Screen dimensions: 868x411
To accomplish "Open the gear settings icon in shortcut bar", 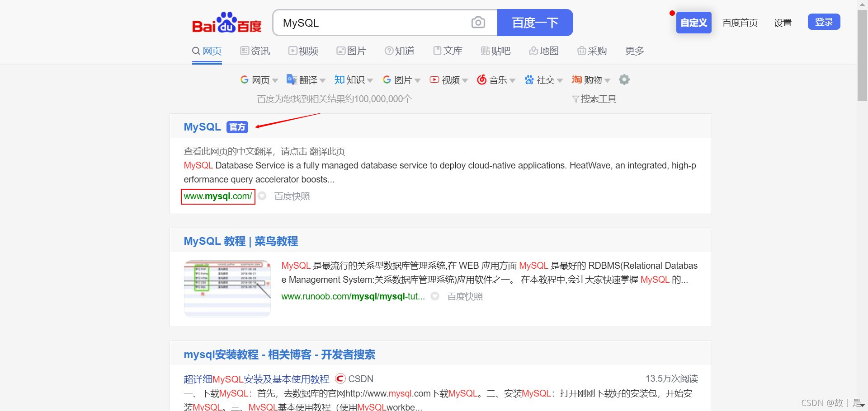I will (x=624, y=80).
